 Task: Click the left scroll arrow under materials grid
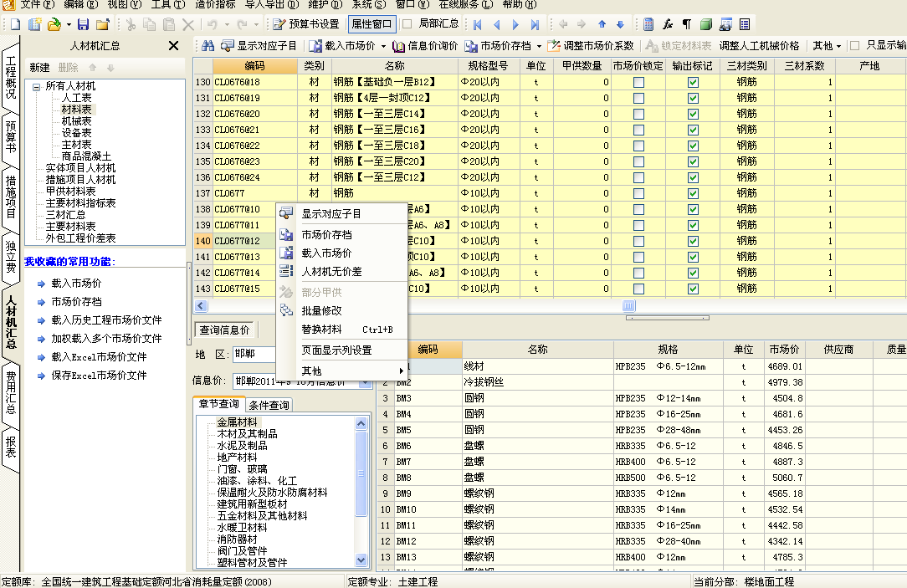pyautogui.click(x=201, y=306)
